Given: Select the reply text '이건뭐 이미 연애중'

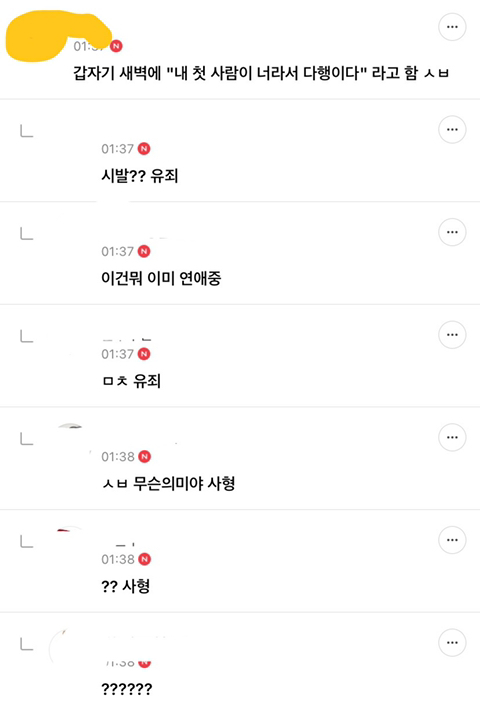Looking at the screenshot, I should point(161,278).
